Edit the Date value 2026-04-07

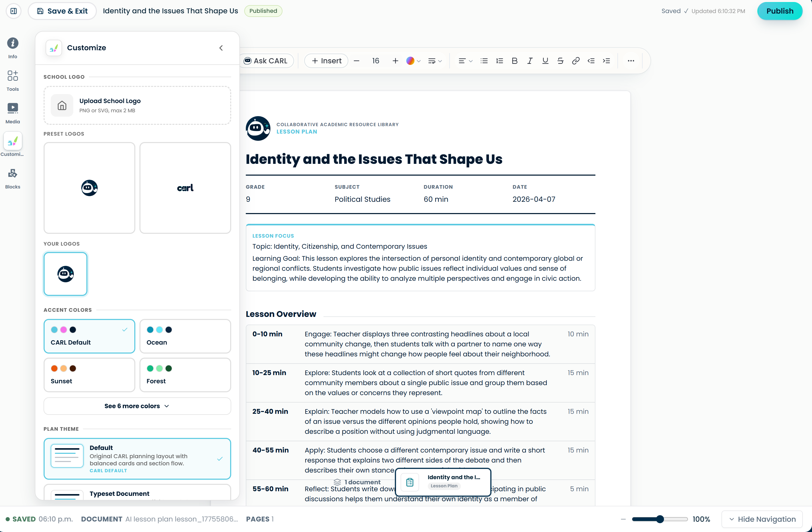click(x=534, y=199)
